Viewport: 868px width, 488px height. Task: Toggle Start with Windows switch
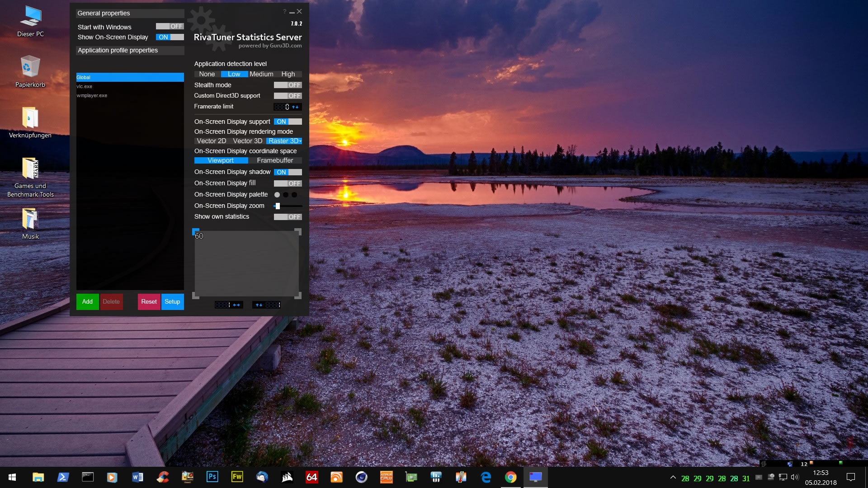[x=170, y=27]
